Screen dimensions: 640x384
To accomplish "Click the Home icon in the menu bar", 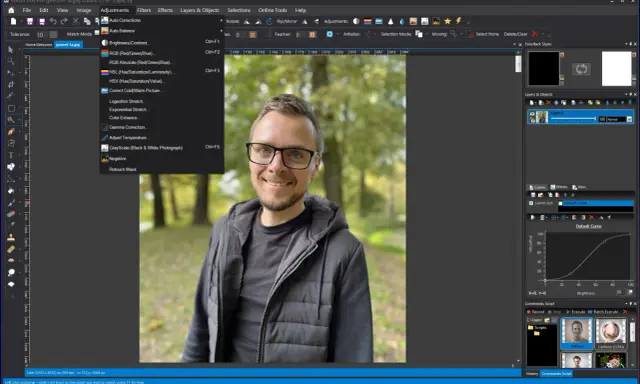I will click(11, 10).
